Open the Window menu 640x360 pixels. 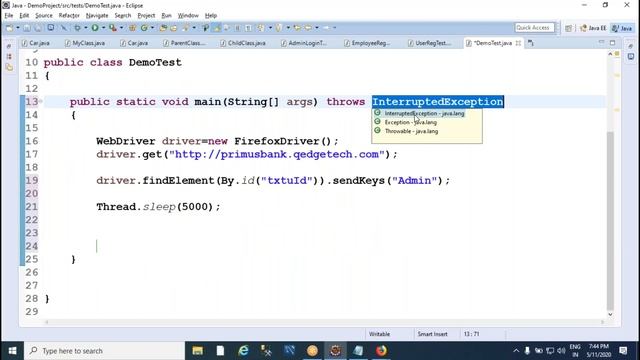pos(188,16)
